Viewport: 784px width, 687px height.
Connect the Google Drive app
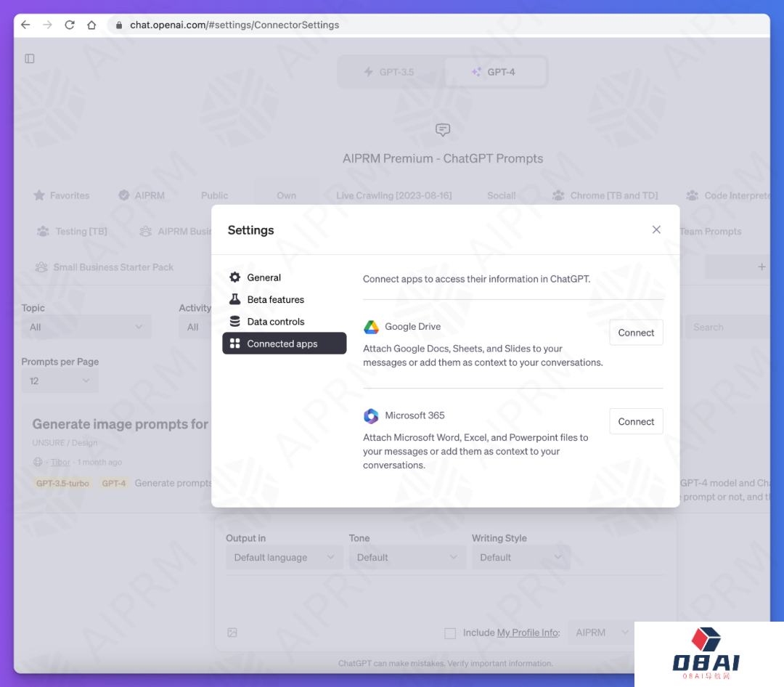click(636, 333)
